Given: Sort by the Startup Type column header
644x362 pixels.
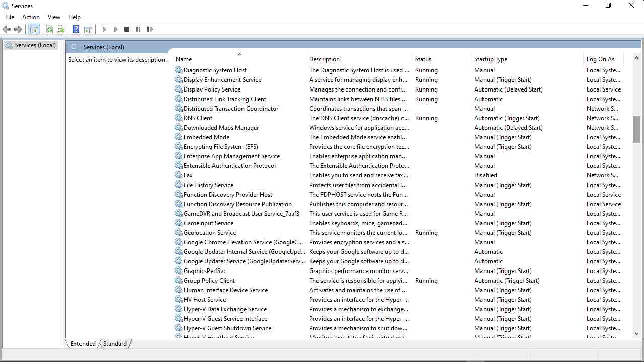Looking at the screenshot, I should (491, 59).
